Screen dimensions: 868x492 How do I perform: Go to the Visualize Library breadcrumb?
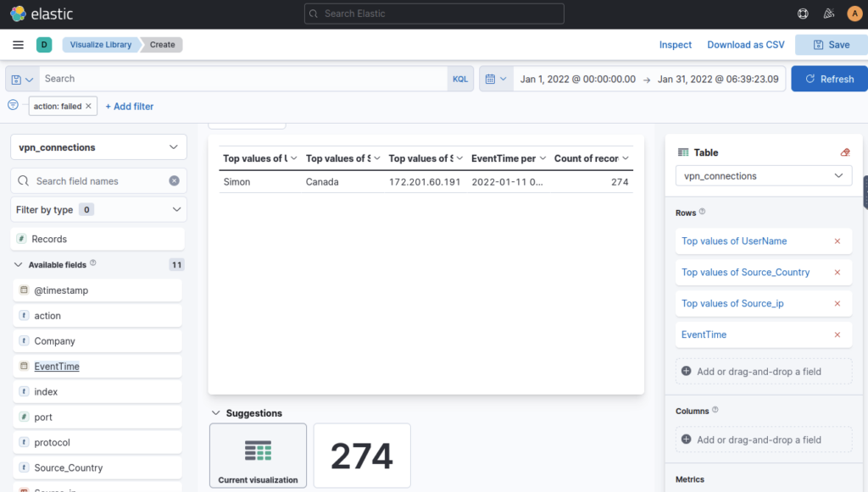coord(101,45)
